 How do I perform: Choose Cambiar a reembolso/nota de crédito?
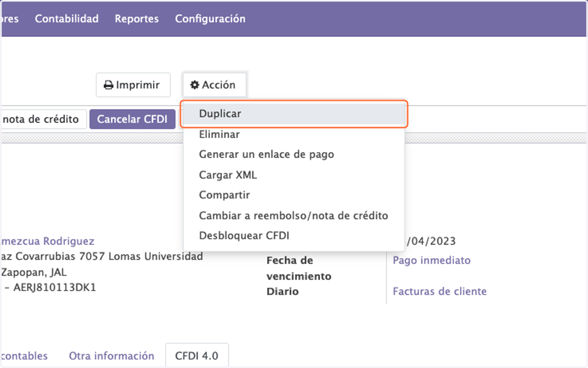(x=294, y=216)
